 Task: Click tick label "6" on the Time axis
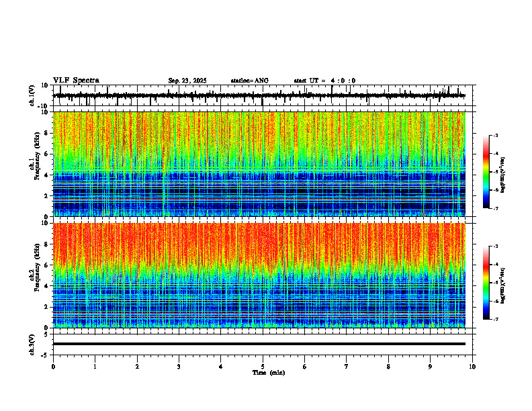(x=305, y=367)
